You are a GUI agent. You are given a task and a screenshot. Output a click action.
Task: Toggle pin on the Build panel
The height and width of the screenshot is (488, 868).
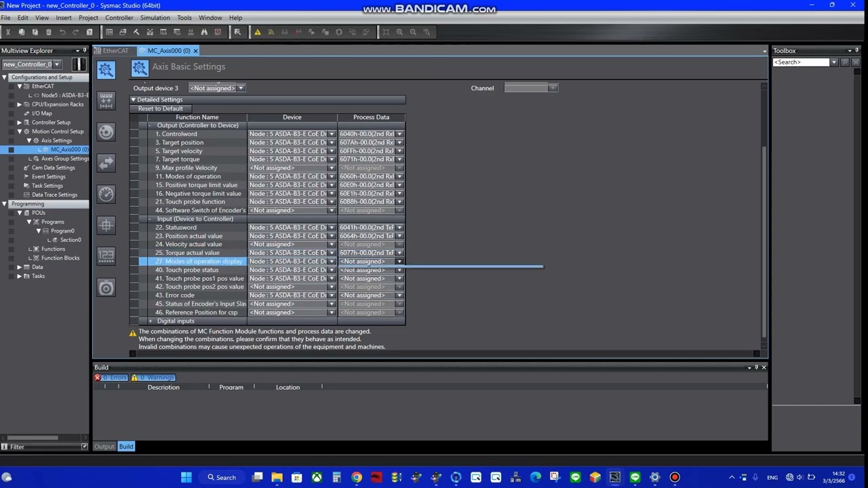tap(756, 367)
